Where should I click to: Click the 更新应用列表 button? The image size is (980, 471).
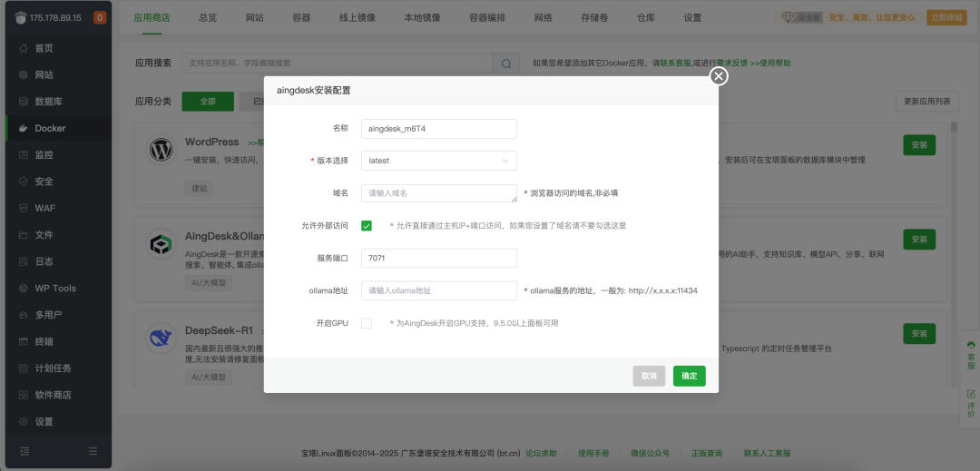[926, 102]
